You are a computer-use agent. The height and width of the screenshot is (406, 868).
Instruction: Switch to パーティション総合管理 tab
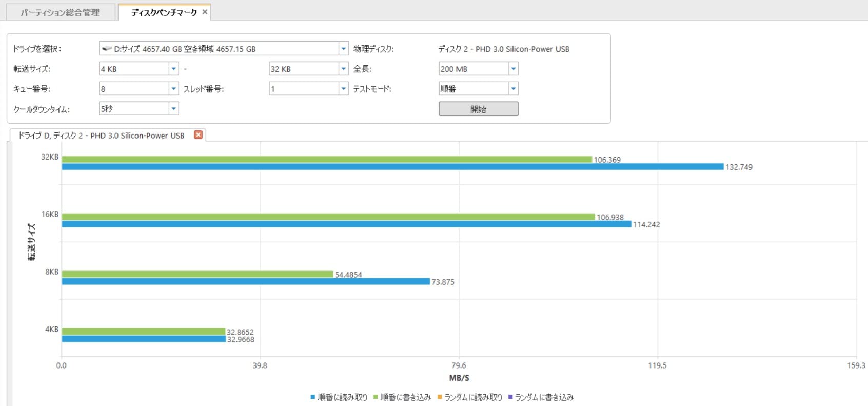60,12
